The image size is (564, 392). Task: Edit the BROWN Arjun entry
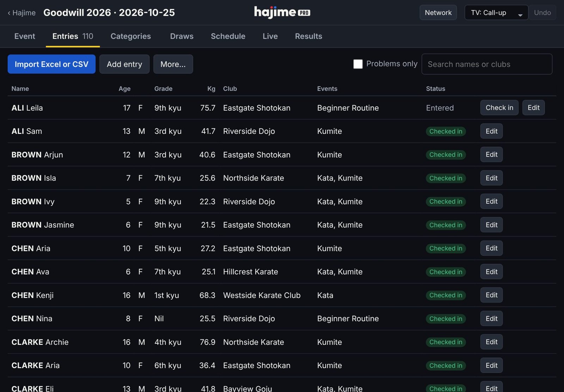(x=491, y=154)
